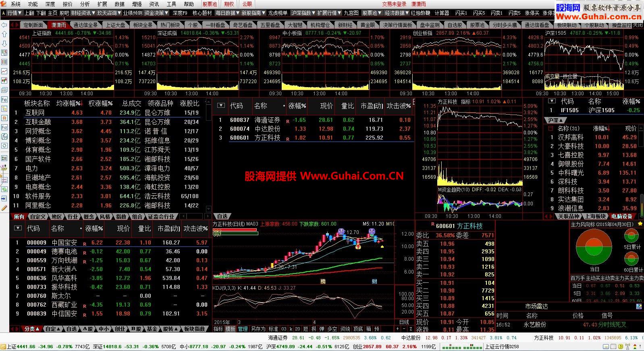The image size is (644, 351).
Task: Click the blue up arrow sidebar icon
Action: click(x=4, y=34)
